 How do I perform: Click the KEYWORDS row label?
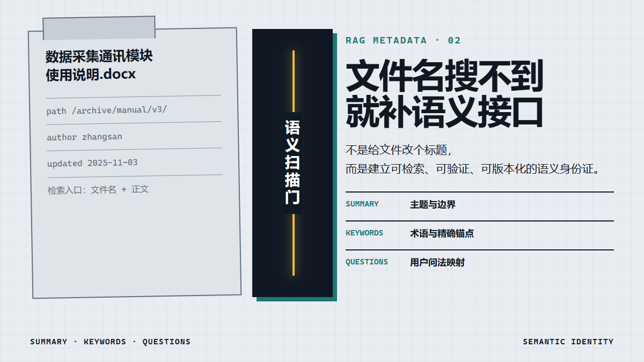point(364,233)
